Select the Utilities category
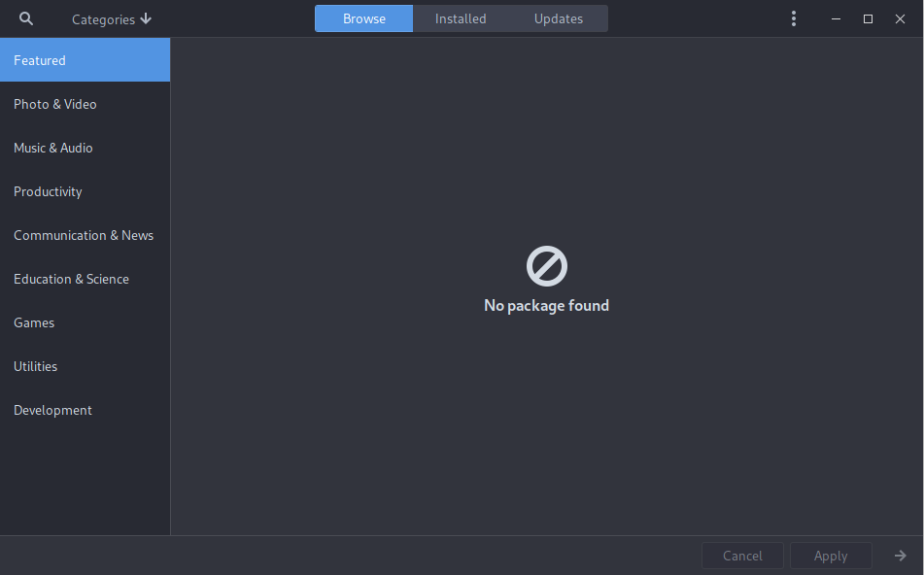The image size is (924, 575). tap(85, 366)
